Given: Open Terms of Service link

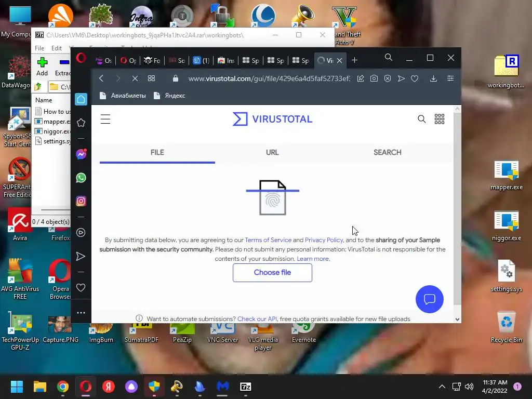Looking at the screenshot, I should (268, 240).
